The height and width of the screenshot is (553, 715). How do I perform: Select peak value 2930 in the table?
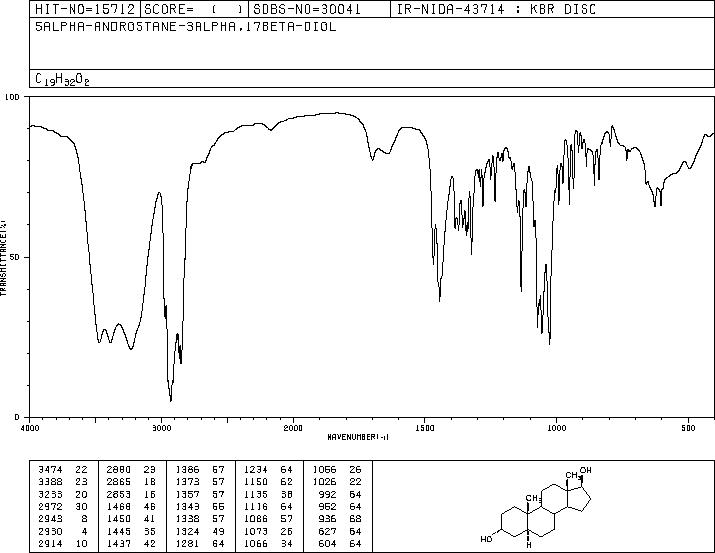click(x=50, y=531)
